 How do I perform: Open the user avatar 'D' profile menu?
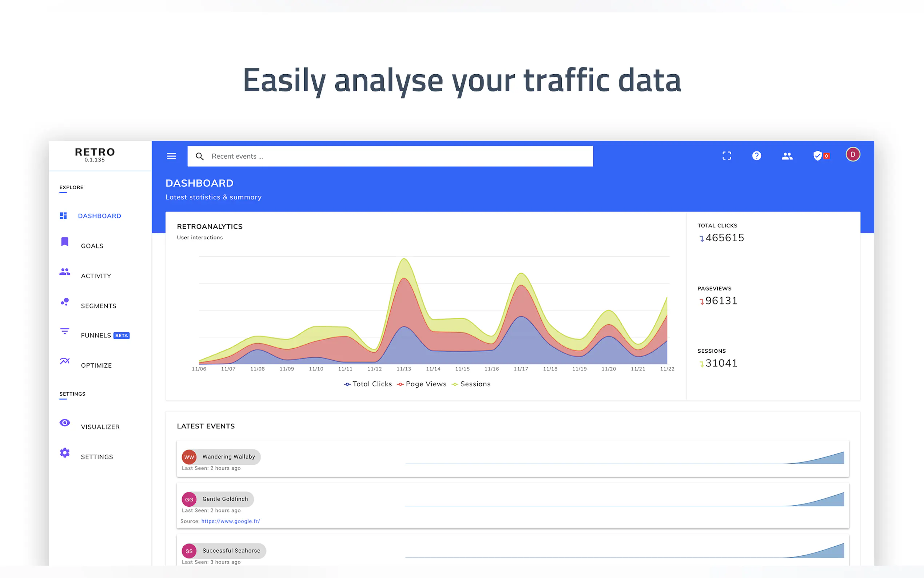(853, 154)
